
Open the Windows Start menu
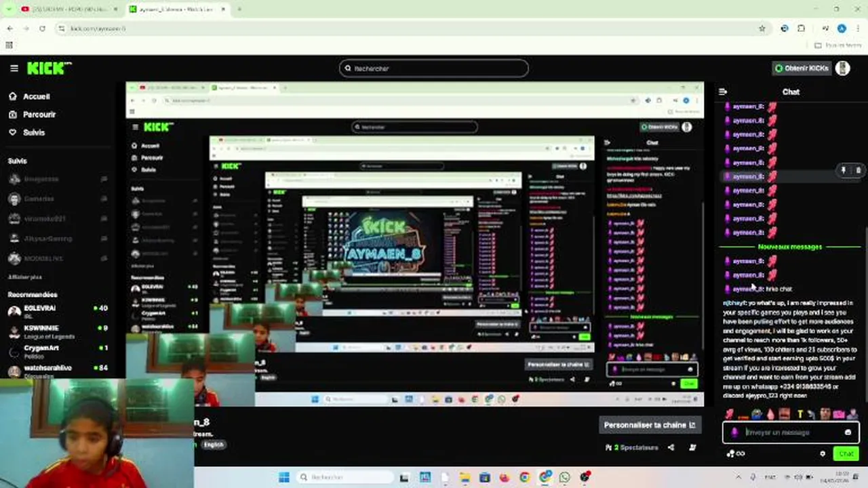pyautogui.click(x=283, y=477)
